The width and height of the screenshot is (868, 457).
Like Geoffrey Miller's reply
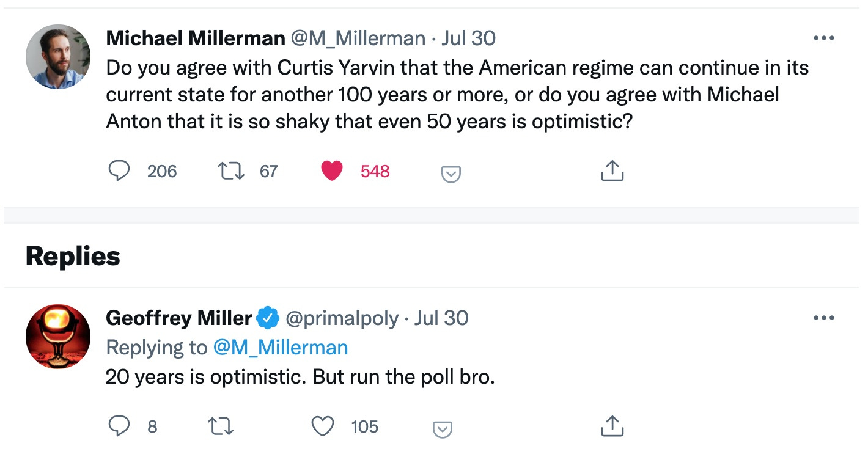pyautogui.click(x=323, y=426)
